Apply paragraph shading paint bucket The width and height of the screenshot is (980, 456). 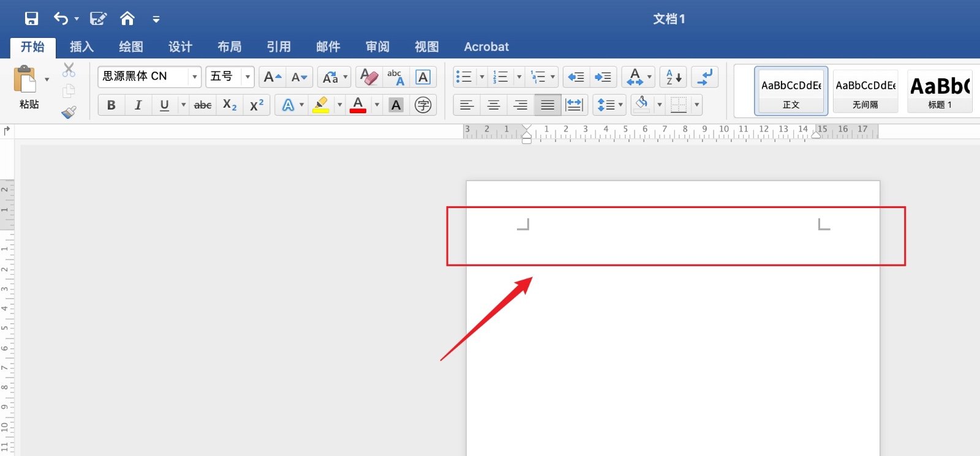[x=642, y=105]
